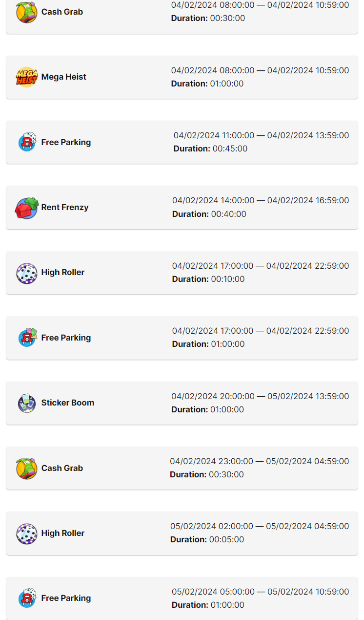Open the Sticker Boom event title
This screenshot has width=364, height=620.
67,403
